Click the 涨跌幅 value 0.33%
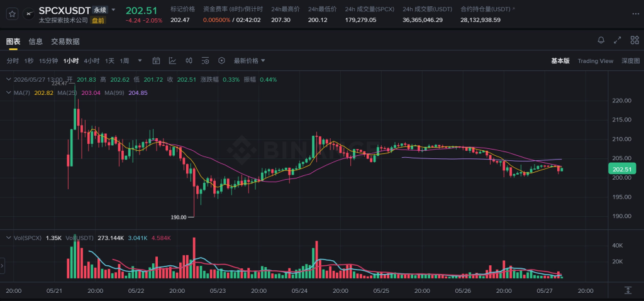 (231, 79)
